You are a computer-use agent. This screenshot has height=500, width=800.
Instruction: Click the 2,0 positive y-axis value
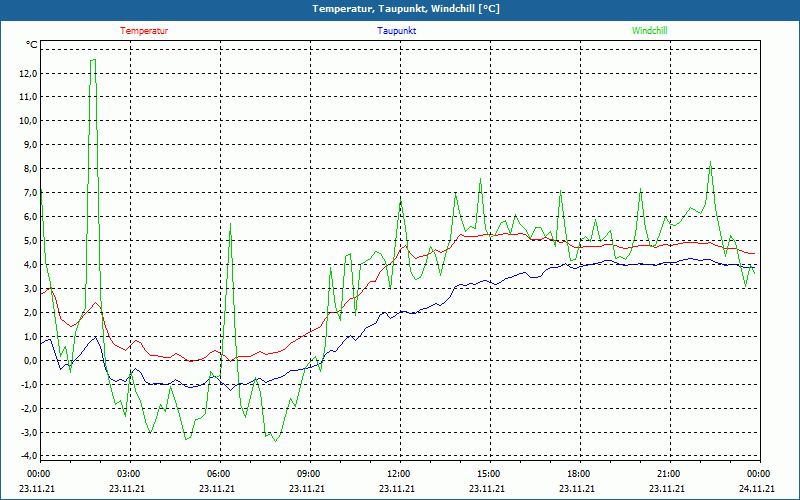(x=30, y=313)
